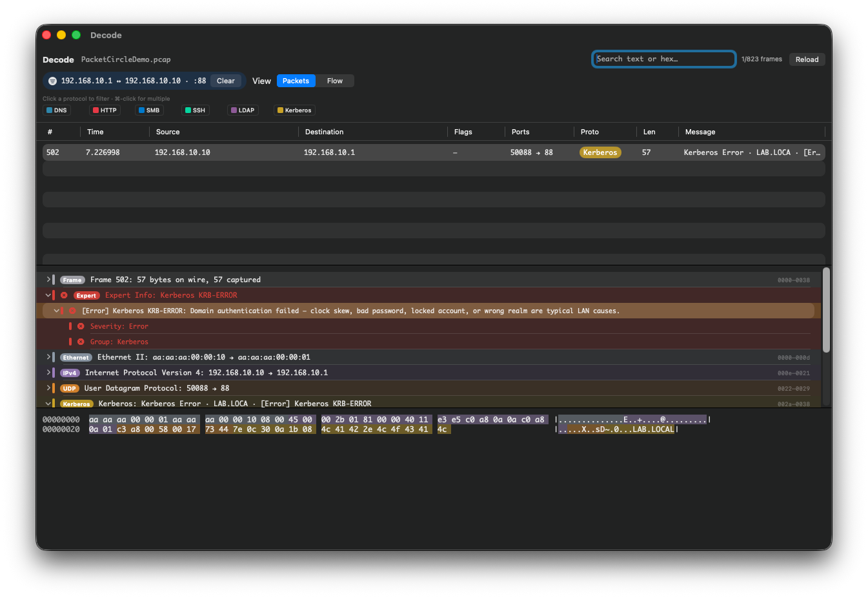
Task: Expand User Datagram Protocol node
Action: click(x=48, y=388)
